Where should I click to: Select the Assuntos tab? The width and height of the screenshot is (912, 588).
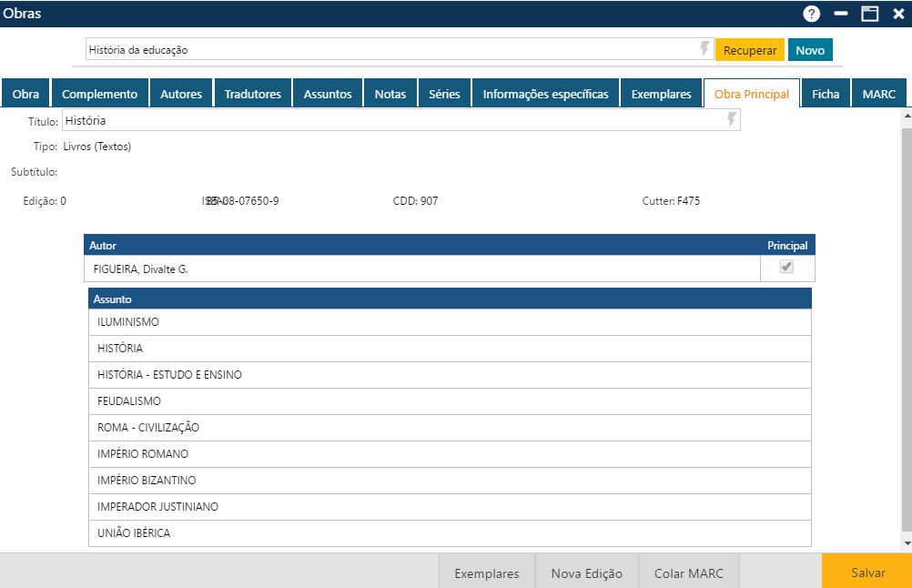pos(327,92)
